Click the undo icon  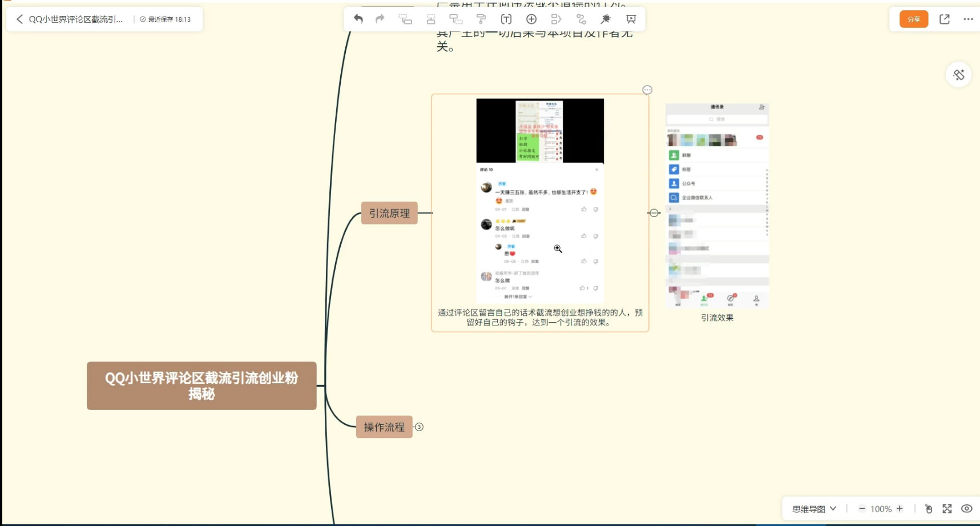point(358,19)
